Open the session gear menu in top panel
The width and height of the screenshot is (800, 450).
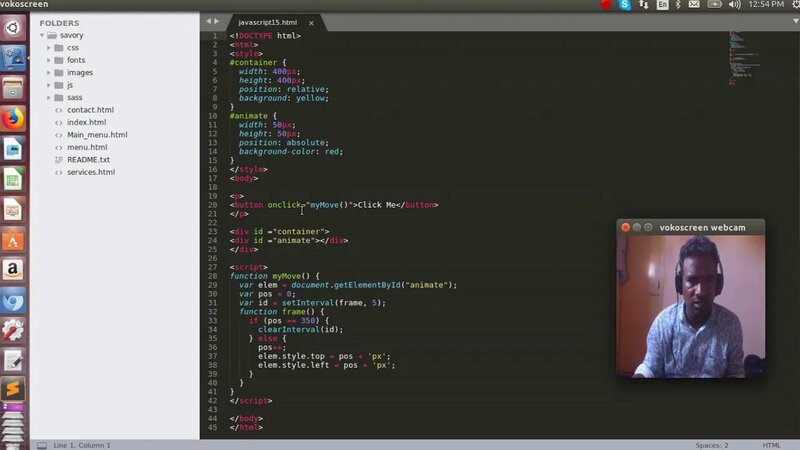point(795,5)
